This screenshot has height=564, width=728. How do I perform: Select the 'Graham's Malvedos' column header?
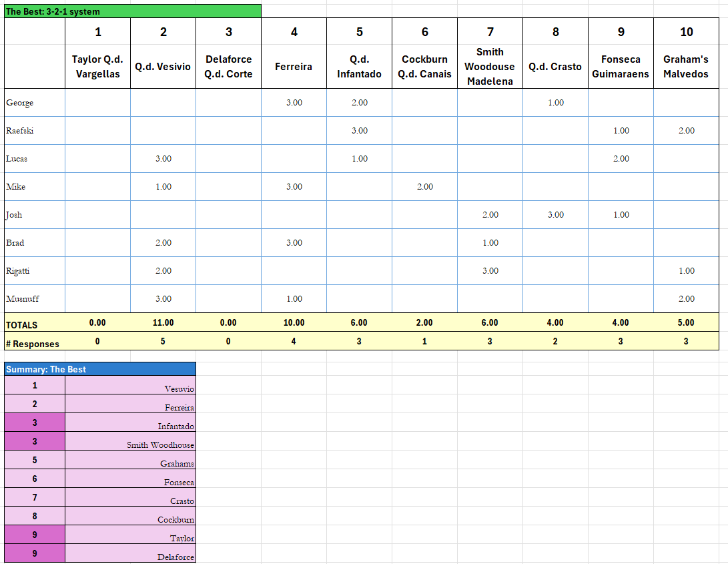point(686,67)
